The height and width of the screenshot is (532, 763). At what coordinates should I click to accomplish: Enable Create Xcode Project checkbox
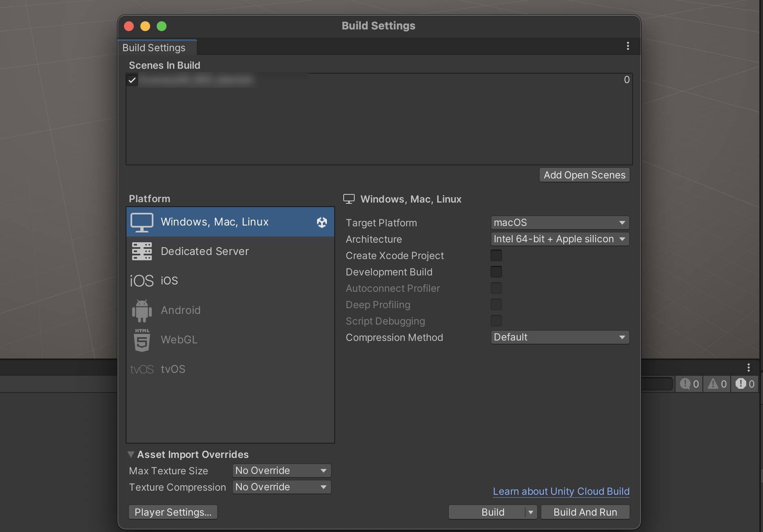click(496, 255)
